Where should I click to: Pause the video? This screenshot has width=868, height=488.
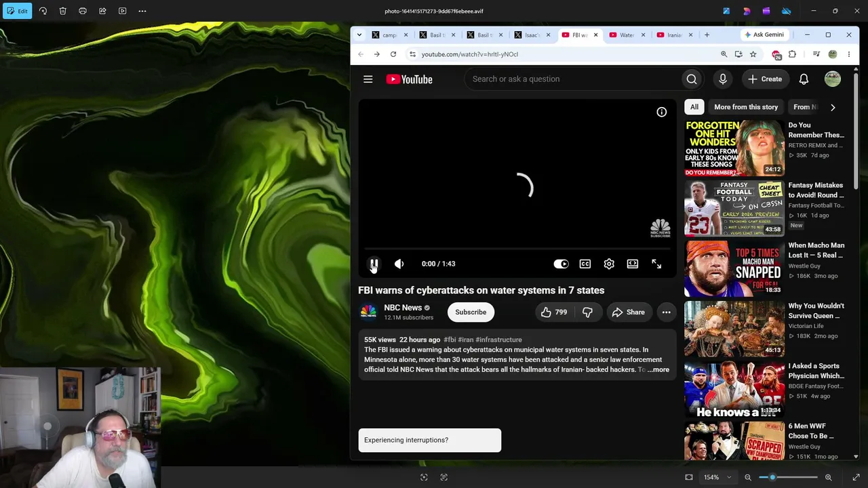click(374, 264)
